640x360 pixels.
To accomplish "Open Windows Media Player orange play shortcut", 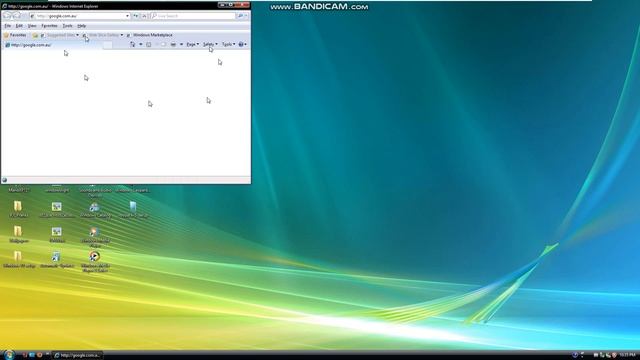I will click(x=95, y=261).
